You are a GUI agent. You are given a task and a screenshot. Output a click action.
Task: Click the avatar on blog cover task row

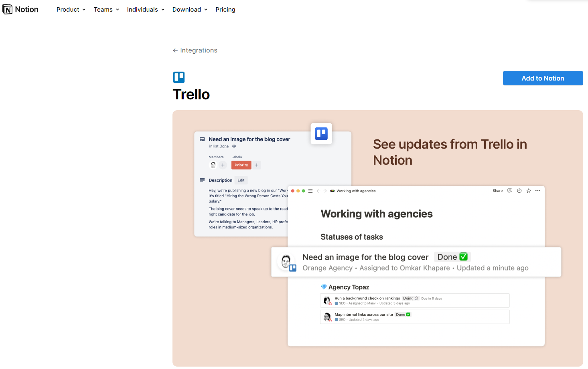click(x=286, y=262)
